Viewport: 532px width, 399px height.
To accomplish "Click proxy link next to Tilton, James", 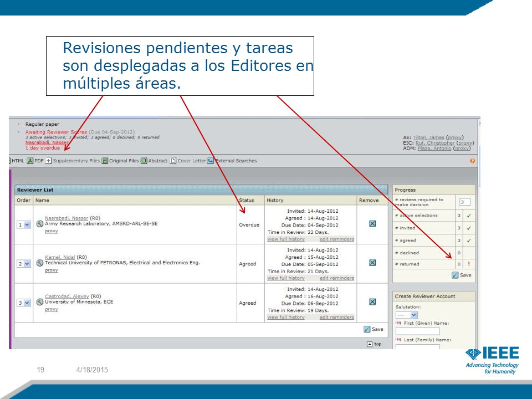I will pyautogui.click(x=455, y=137).
